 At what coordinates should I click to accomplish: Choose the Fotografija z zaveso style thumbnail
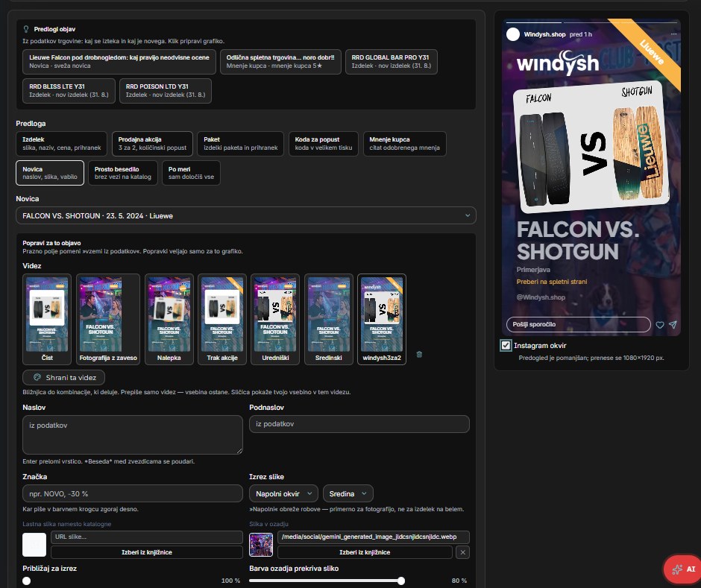108,319
